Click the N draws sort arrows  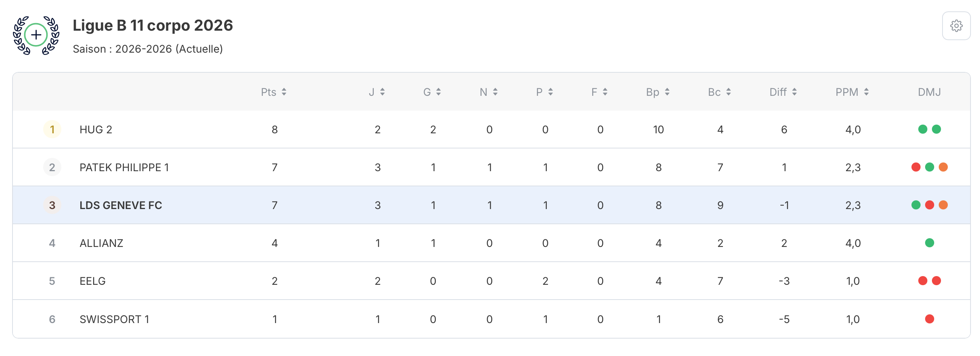(x=495, y=92)
